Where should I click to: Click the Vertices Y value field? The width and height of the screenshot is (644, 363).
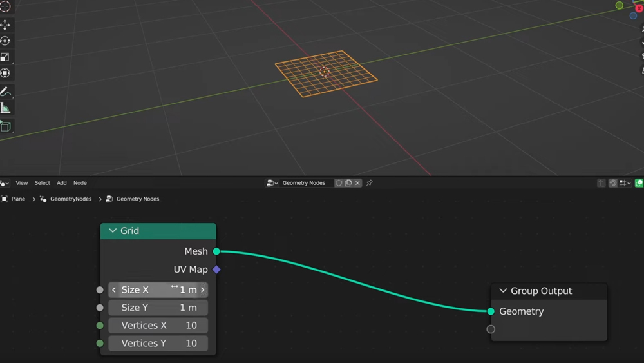[x=158, y=343]
